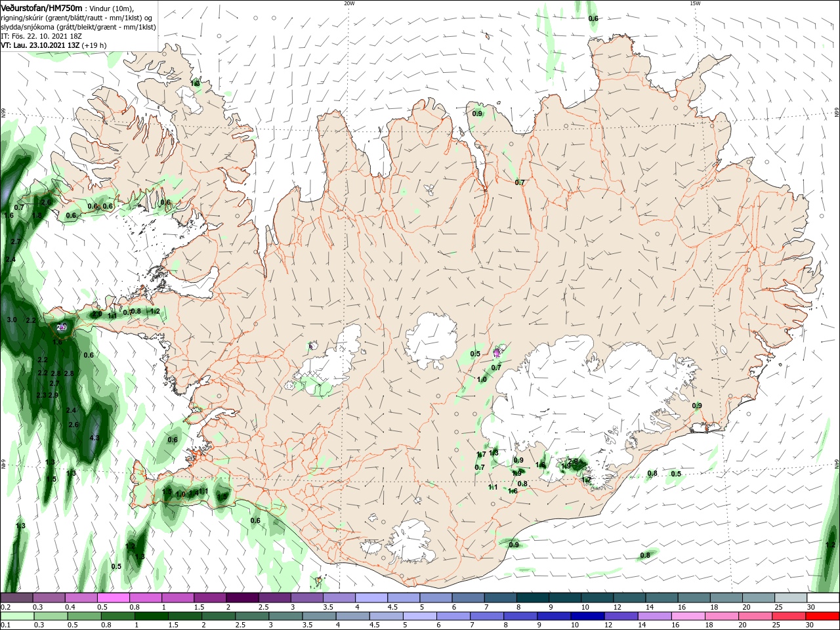Click the dark teal 8 swatch in upper legend row

pos(532,598)
